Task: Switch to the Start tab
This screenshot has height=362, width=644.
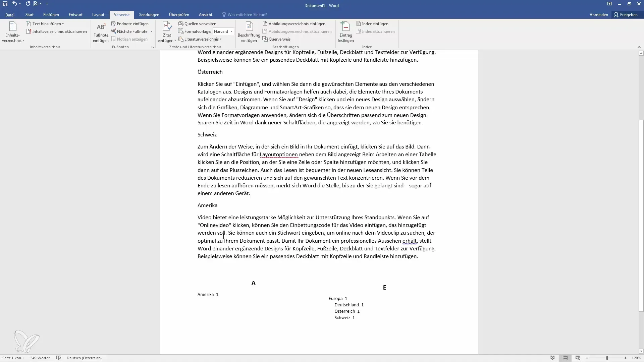Action: [x=29, y=15]
